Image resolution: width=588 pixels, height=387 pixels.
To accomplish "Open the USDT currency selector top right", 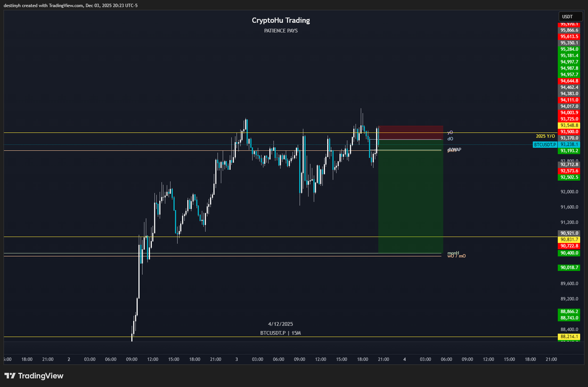I will tap(571, 16).
